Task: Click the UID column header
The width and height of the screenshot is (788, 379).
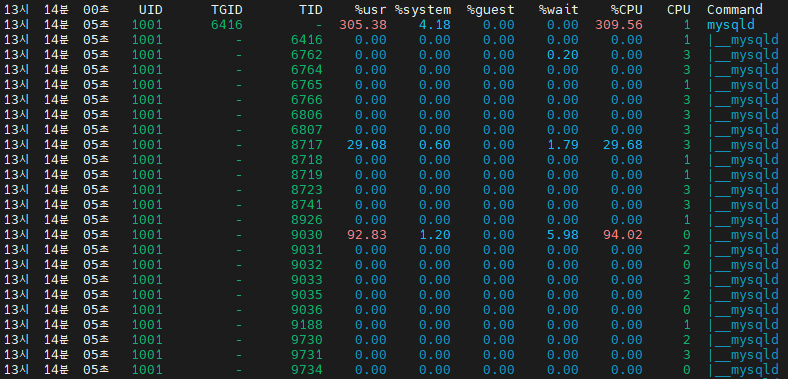Action: point(151,10)
